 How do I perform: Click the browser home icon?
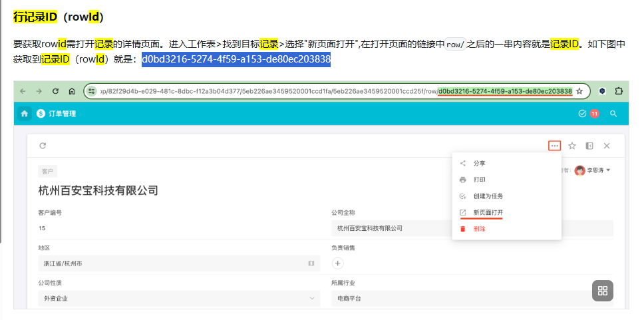tap(72, 91)
